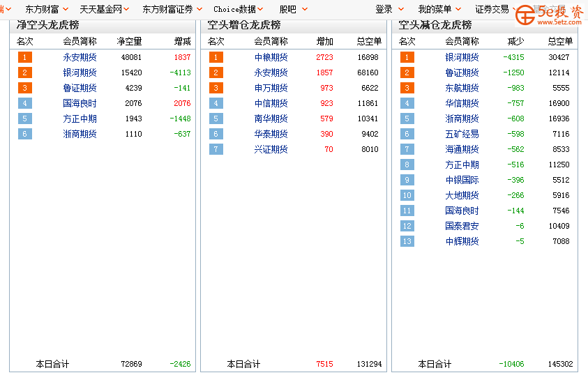Click the 增减 column header
The height and width of the screenshot is (382, 588).
pyautogui.click(x=183, y=41)
